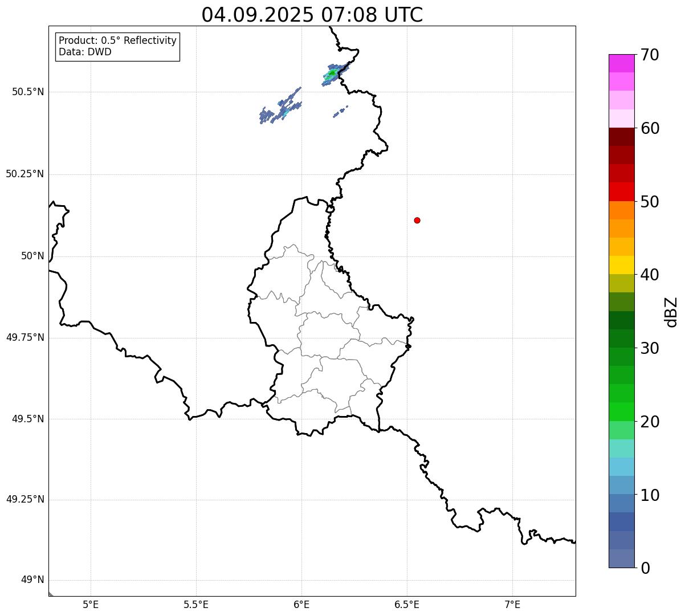Click the 'dBZ' colorbar label

tap(671, 312)
